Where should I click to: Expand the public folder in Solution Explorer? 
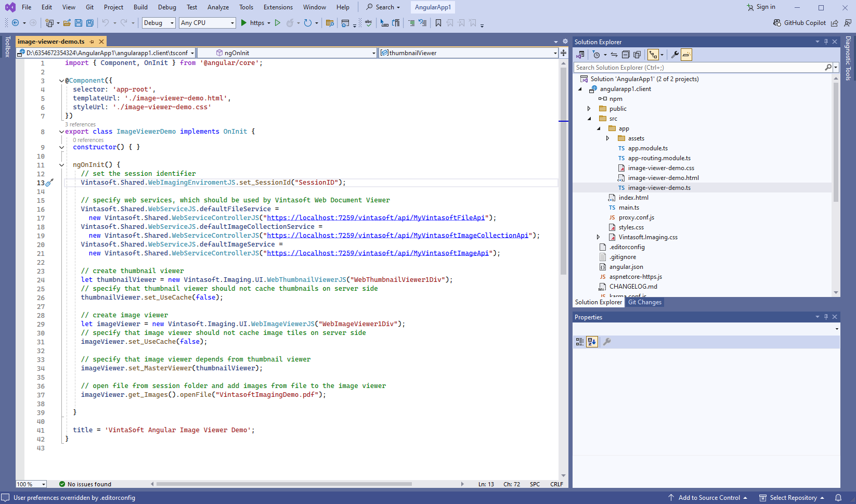tap(589, 109)
